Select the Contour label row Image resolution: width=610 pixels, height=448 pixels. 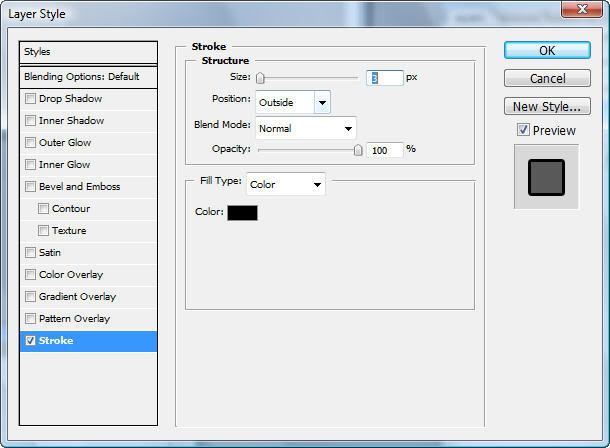(x=88, y=209)
